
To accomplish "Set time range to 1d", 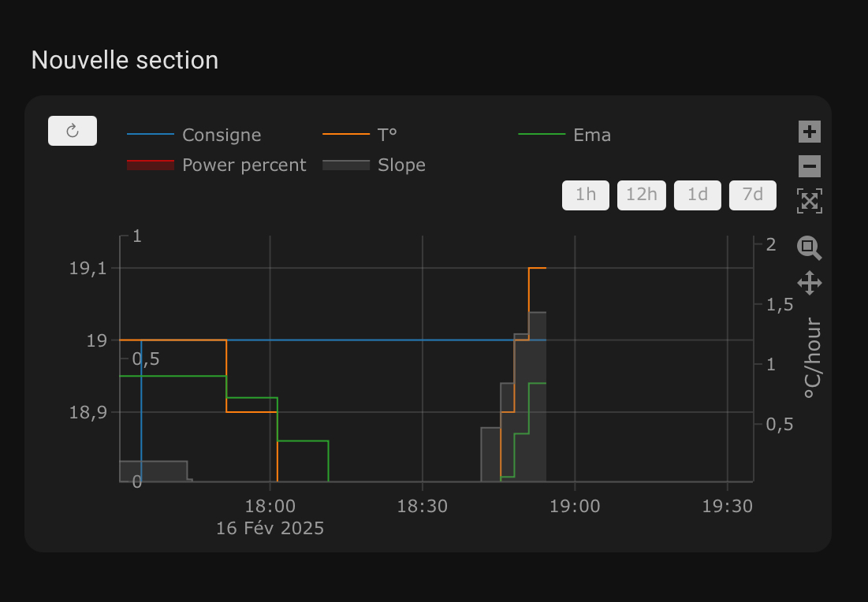I will (x=698, y=195).
